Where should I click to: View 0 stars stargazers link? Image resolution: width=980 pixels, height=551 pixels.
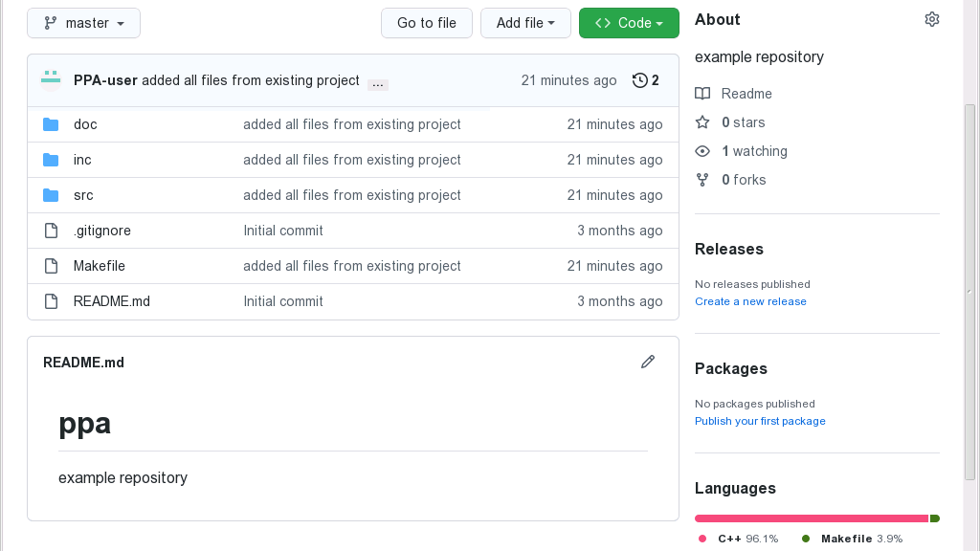click(743, 122)
